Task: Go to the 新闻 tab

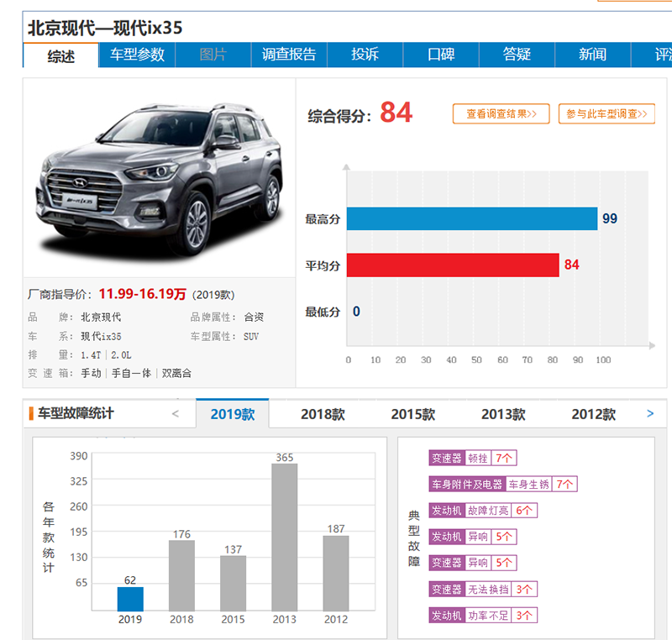Action: [593, 55]
